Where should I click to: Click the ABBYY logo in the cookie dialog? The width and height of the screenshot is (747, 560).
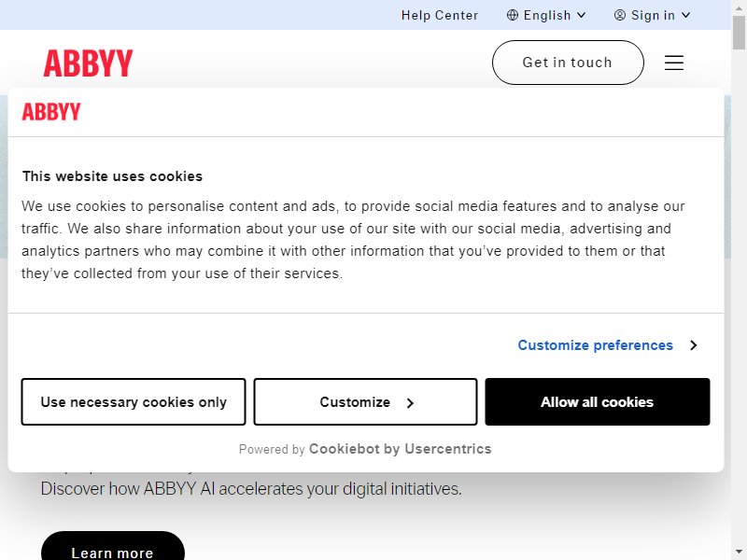pyautogui.click(x=51, y=112)
